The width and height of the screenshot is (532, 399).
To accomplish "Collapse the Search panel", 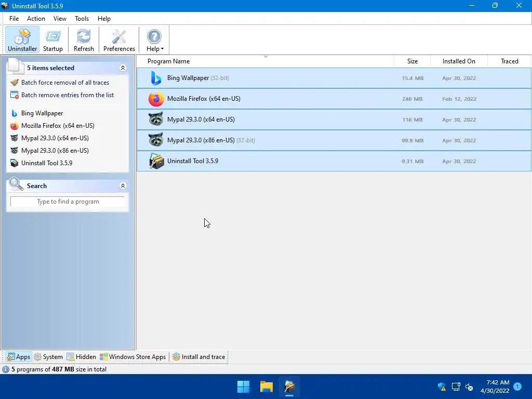I will (123, 185).
